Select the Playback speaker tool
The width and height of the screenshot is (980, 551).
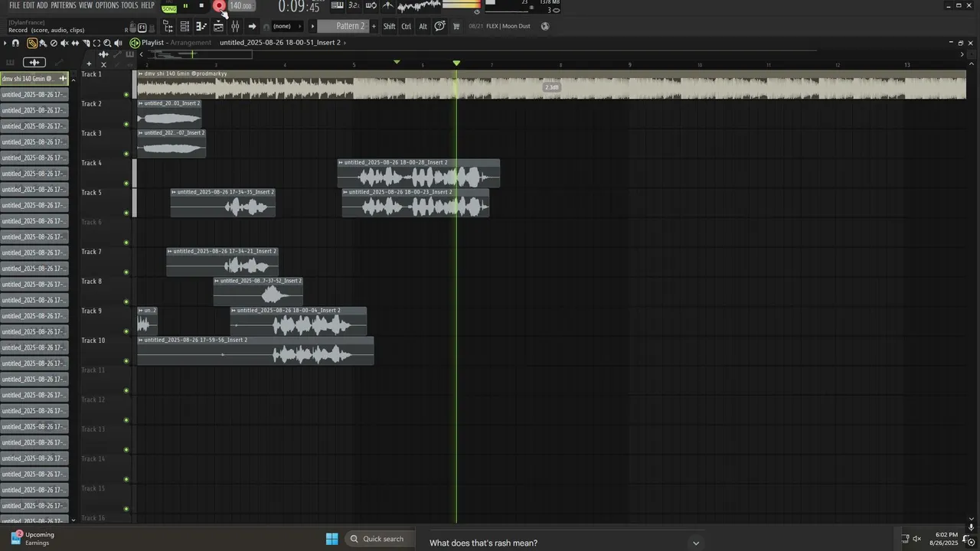pyautogui.click(x=118, y=43)
